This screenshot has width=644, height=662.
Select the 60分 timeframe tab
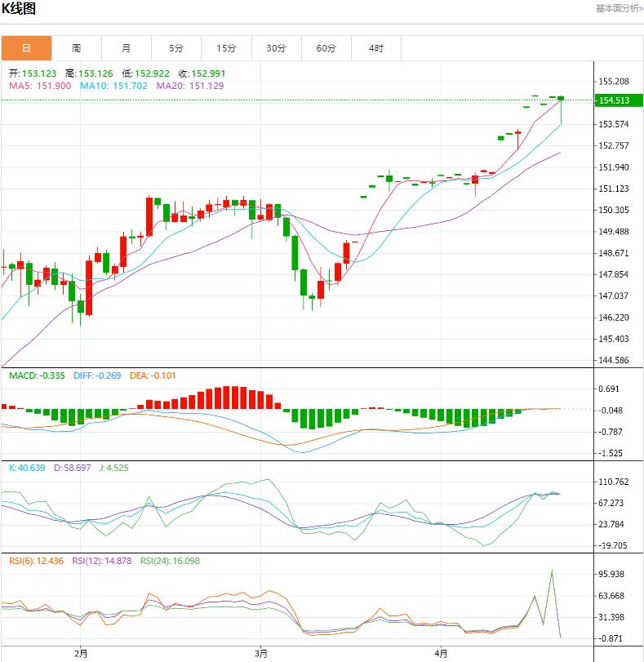tap(326, 48)
